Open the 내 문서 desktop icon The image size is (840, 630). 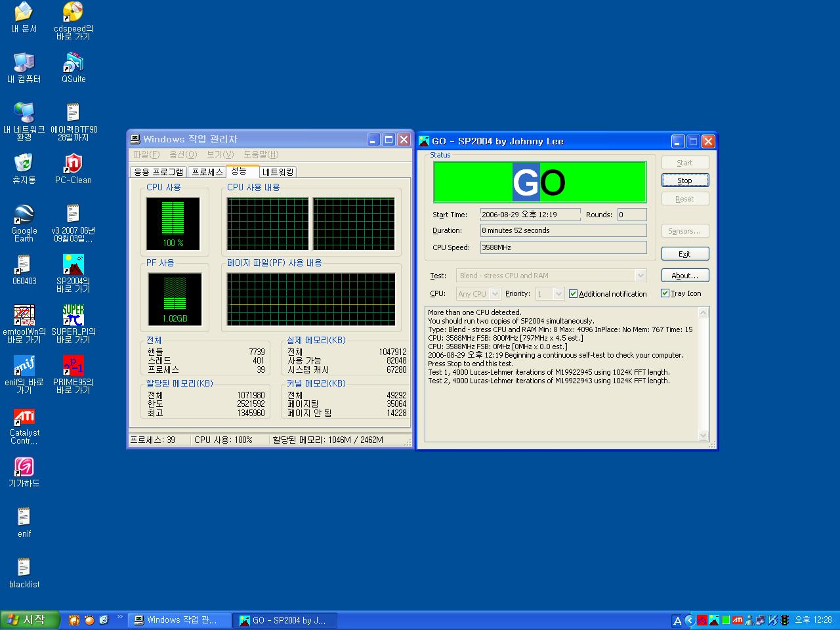24,18
